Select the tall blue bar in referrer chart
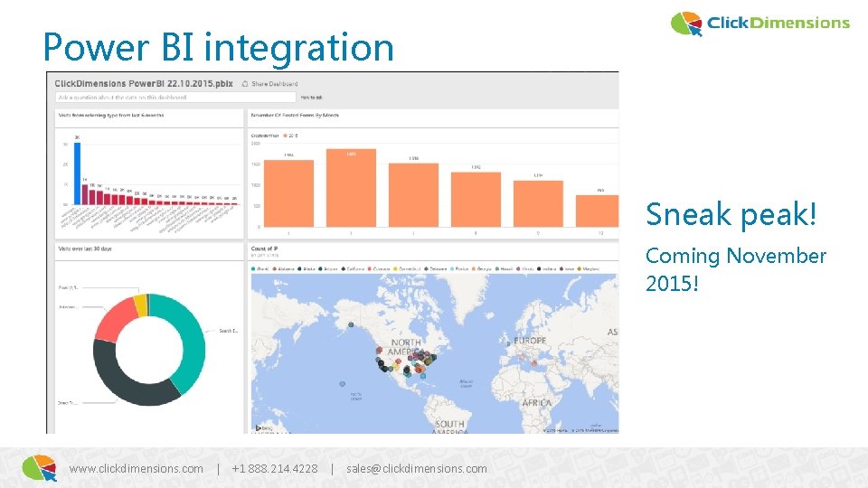Image resolution: width=868 pixels, height=488 pixels. (x=78, y=174)
